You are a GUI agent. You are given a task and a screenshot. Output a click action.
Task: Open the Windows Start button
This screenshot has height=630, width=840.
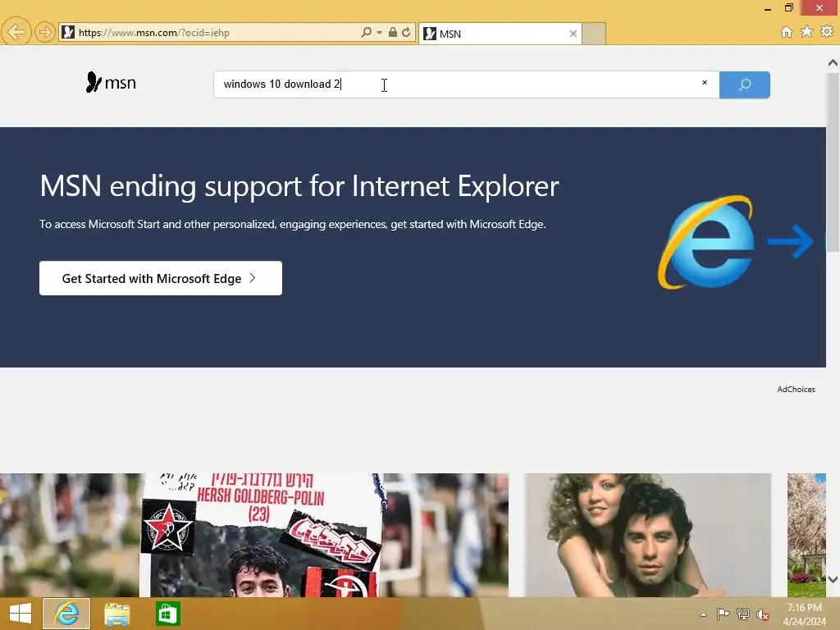click(21, 614)
